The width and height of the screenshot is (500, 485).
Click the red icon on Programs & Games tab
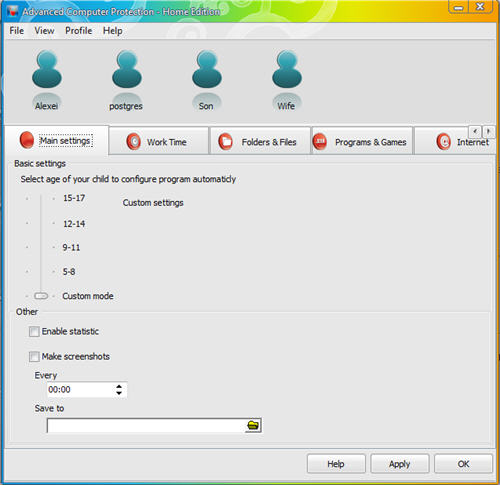[320, 142]
